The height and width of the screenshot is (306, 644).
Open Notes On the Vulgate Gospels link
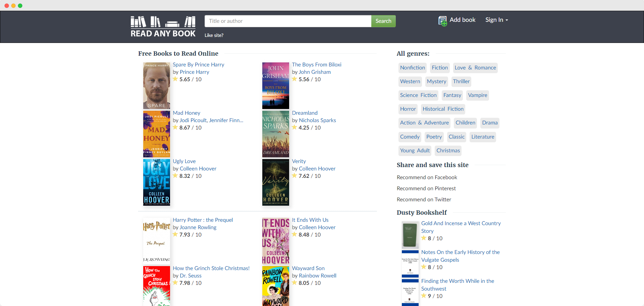[x=461, y=256]
